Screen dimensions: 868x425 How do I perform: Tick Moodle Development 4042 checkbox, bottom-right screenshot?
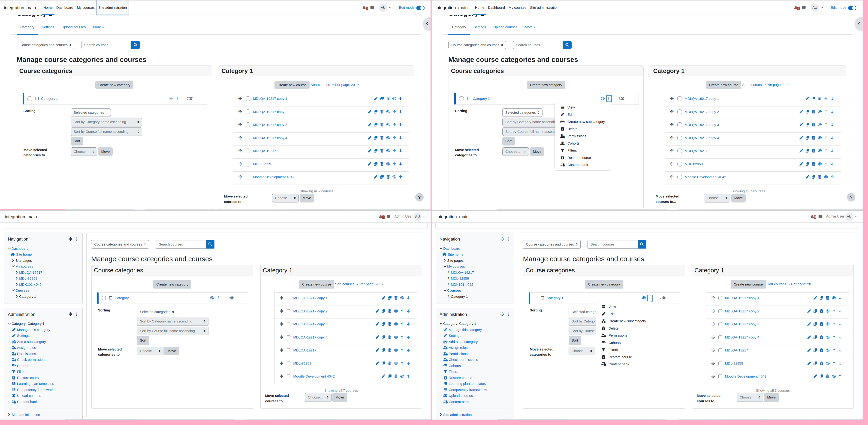720,376
